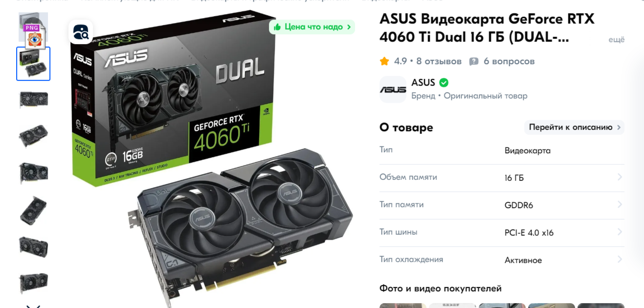The image size is (644, 308).
Task: Click the thumbs-up icon in price badge
Action: 277,27
